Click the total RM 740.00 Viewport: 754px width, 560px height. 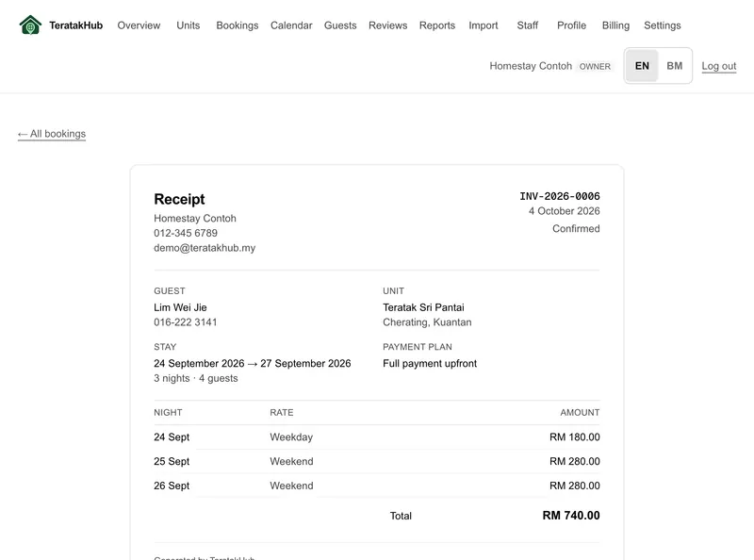[x=571, y=516]
